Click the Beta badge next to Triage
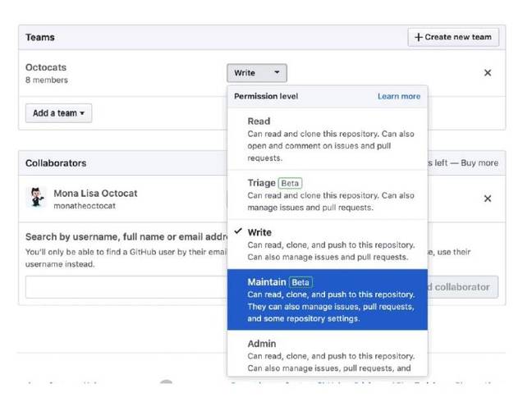 pos(290,184)
